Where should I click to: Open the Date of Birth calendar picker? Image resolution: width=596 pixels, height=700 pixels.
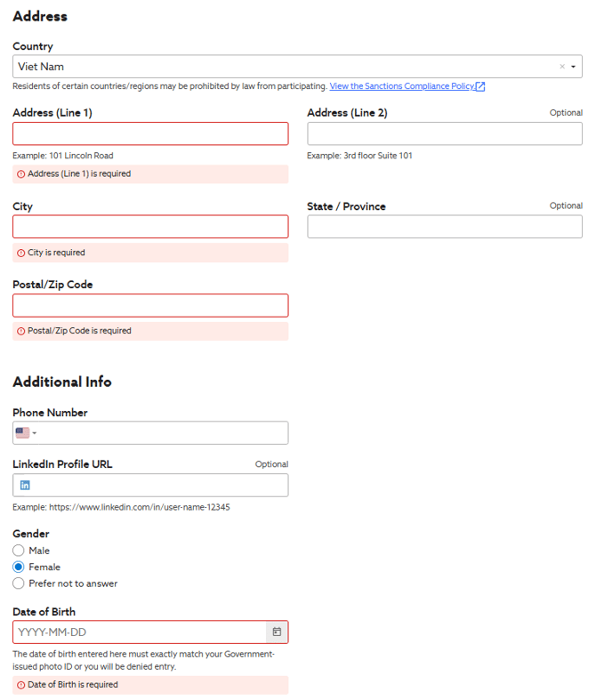pyautogui.click(x=277, y=632)
